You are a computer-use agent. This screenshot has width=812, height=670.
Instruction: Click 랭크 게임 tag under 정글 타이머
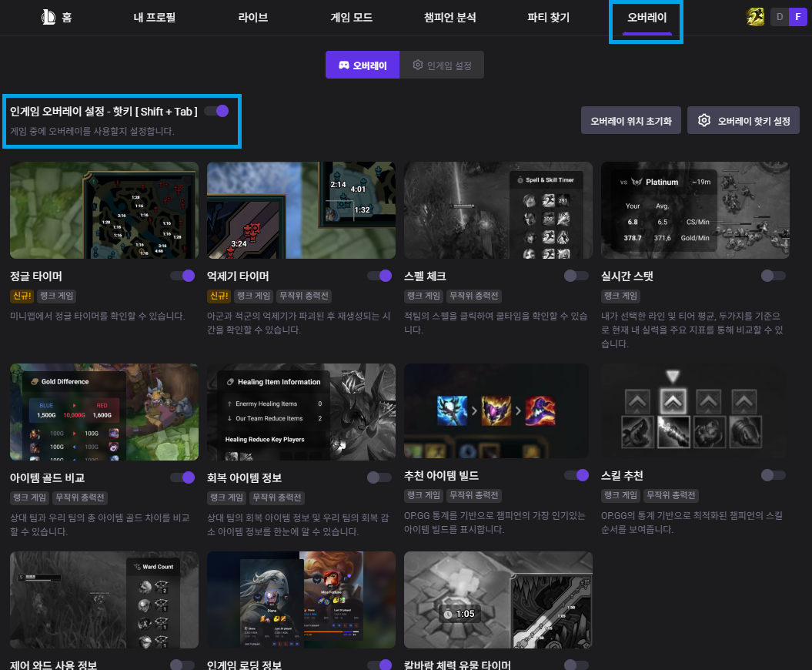(57, 296)
